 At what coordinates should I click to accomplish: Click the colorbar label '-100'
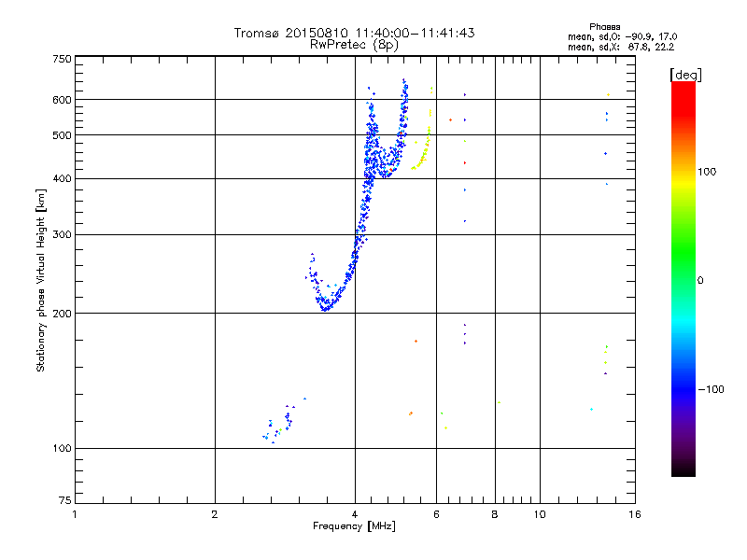click(x=711, y=389)
